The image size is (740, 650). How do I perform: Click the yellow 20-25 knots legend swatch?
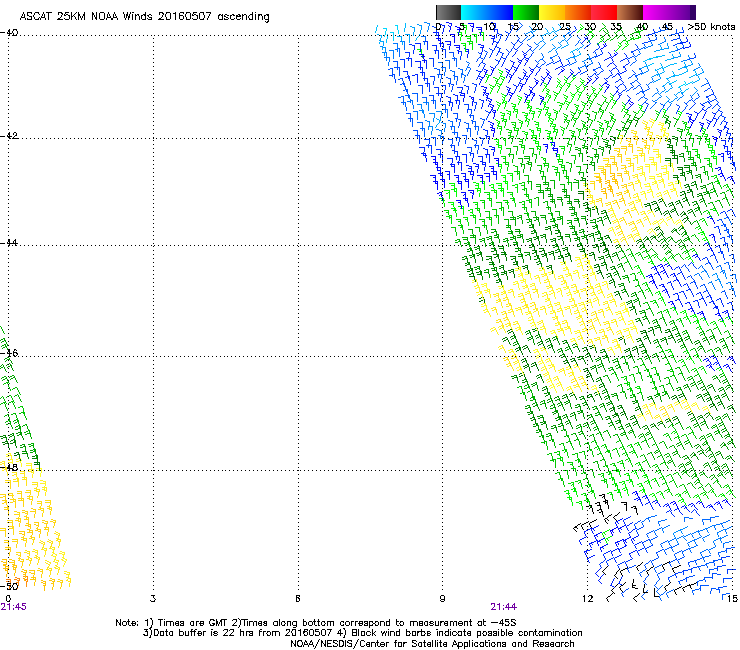click(552, 12)
